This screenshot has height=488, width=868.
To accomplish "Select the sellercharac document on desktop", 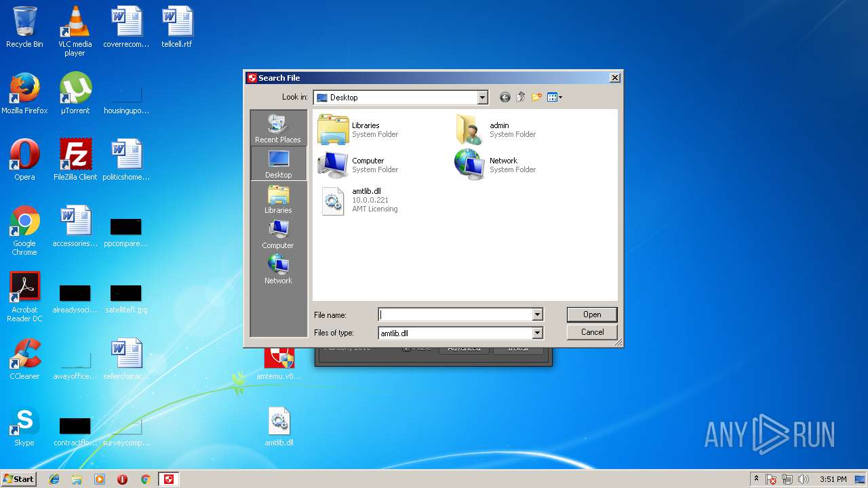I will (126, 359).
